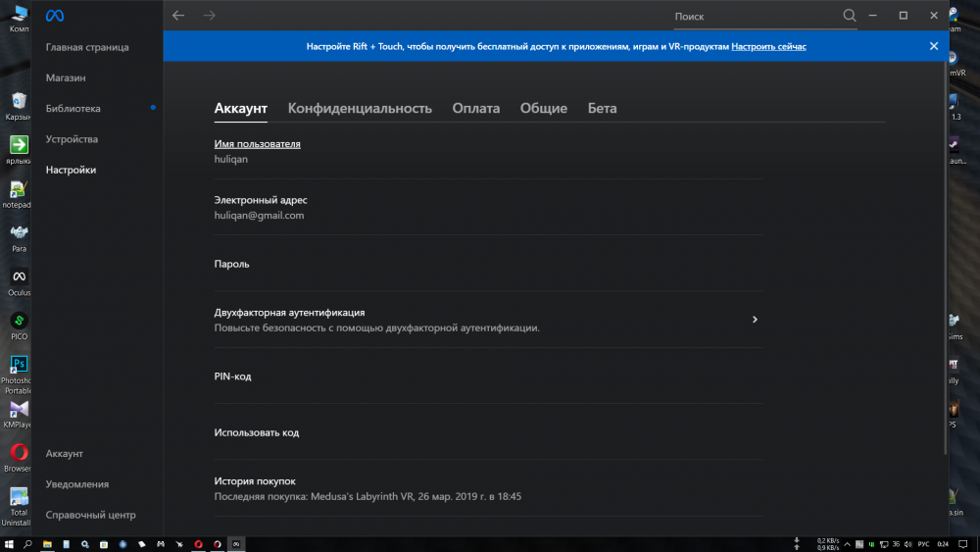Click the Oculus desktop shortcut

(x=19, y=282)
